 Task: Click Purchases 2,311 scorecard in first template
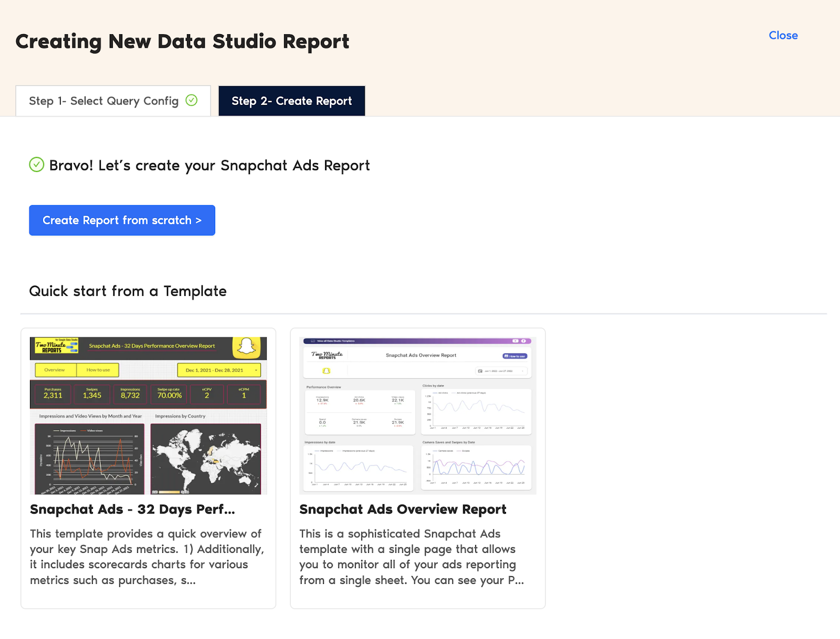tap(53, 394)
